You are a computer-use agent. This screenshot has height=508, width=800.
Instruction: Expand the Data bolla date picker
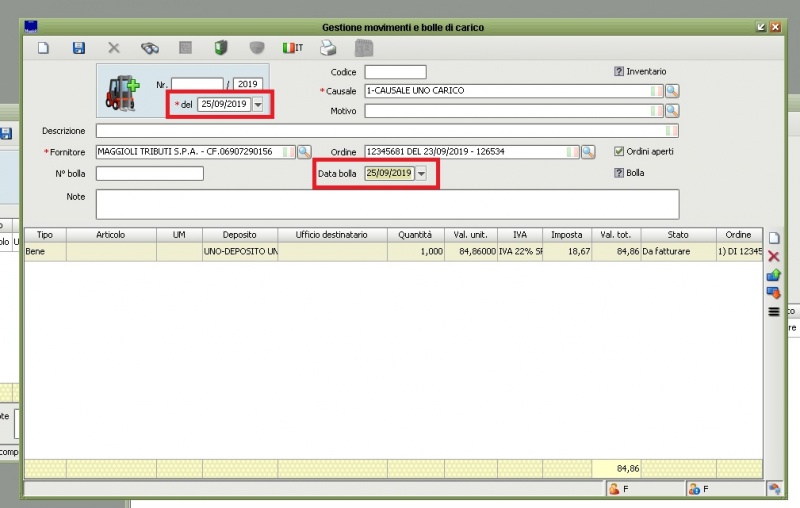pyautogui.click(x=421, y=174)
